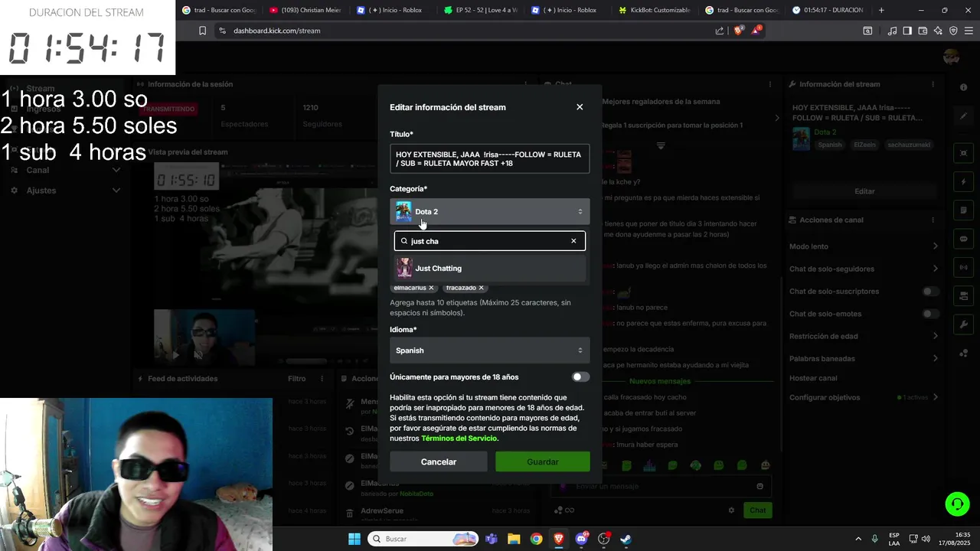Viewport: 980px width, 551px height.
Task: Switch to the '01:54:17 - DURACION' tab
Action: (x=829, y=10)
